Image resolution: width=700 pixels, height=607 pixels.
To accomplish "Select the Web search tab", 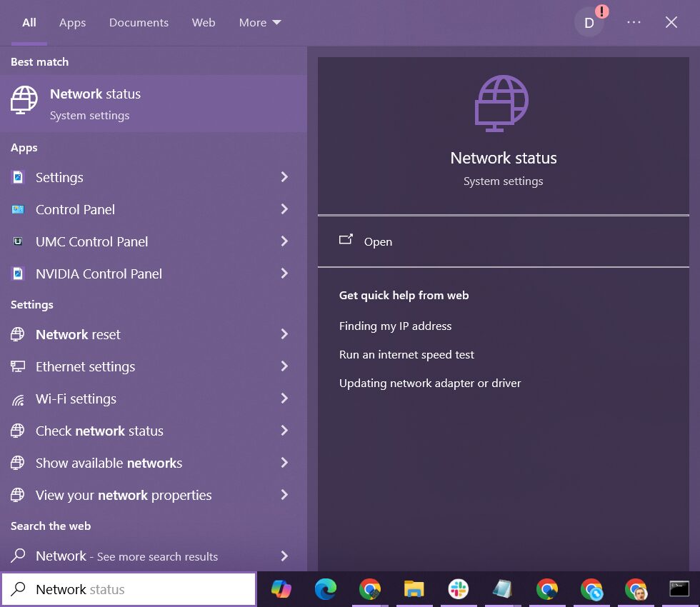I will (x=204, y=23).
